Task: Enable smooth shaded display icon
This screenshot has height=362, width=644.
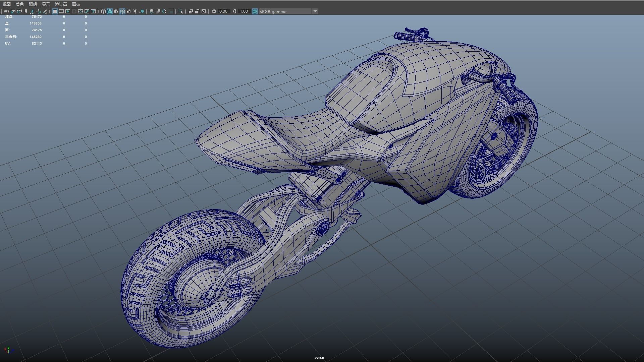Action: pos(110,11)
